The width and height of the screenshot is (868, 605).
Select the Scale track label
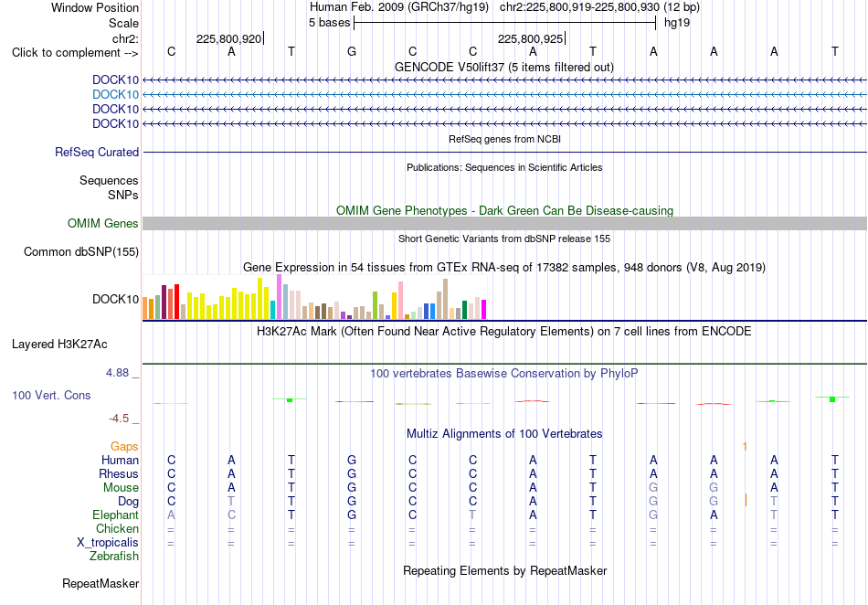pyautogui.click(x=123, y=23)
